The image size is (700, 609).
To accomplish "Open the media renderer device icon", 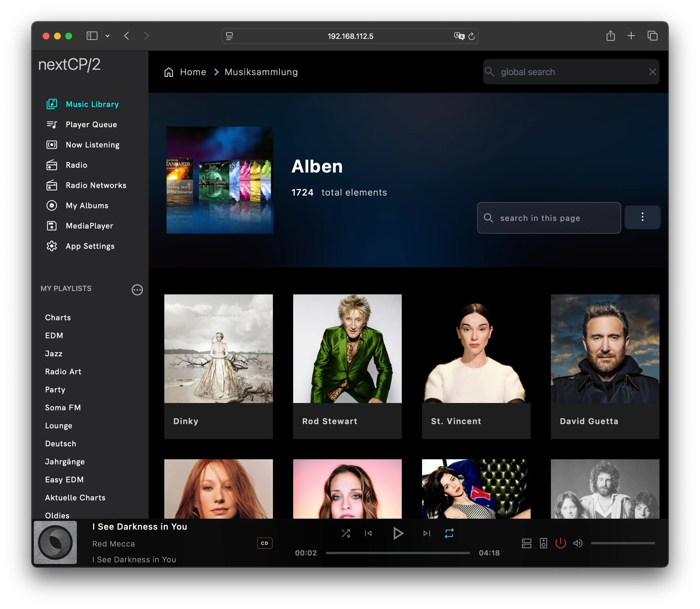I will (x=543, y=543).
